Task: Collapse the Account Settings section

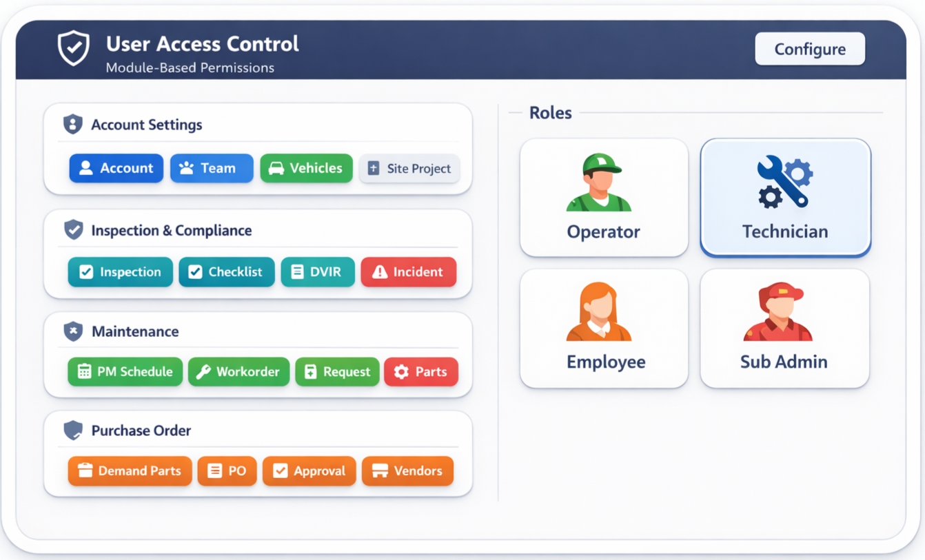Action: [x=148, y=124]
